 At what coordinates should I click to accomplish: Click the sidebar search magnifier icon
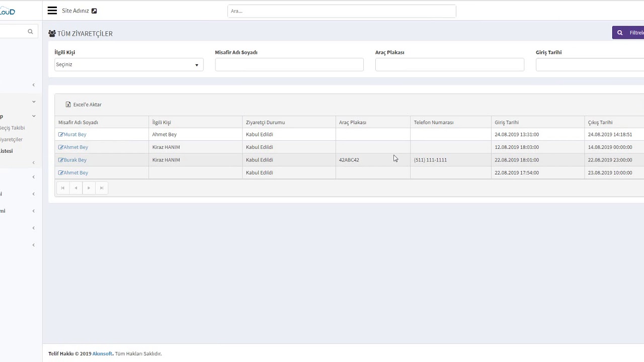pyautogui.click(x=30, y=32)
